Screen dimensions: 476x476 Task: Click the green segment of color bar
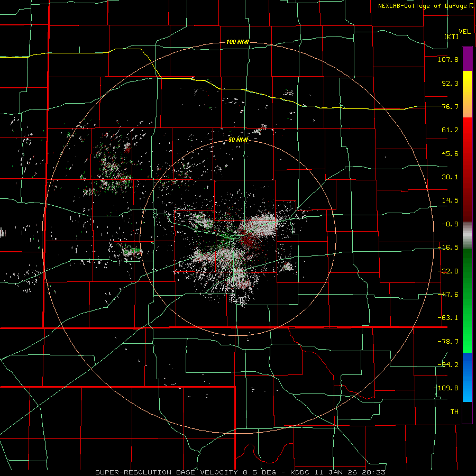[467, 300]
